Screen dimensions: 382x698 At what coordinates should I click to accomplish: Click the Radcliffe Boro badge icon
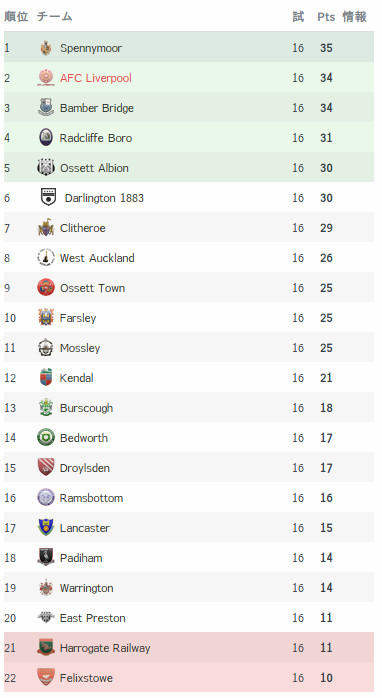tap(46, 138)
